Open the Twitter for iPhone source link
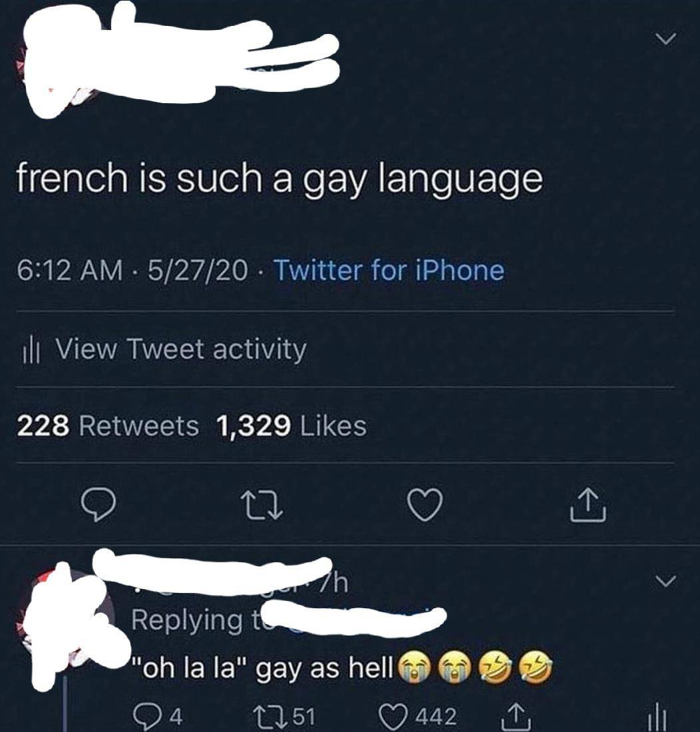 [x=389, y=270]
